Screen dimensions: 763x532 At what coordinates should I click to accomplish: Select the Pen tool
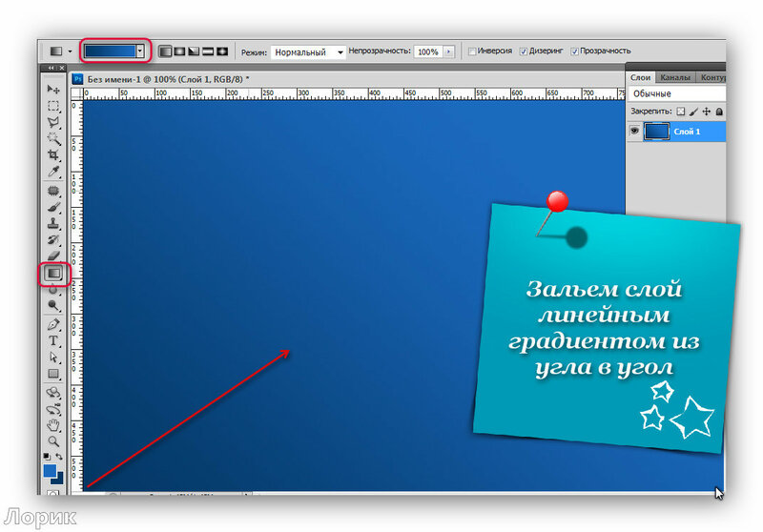pos(53,324)
